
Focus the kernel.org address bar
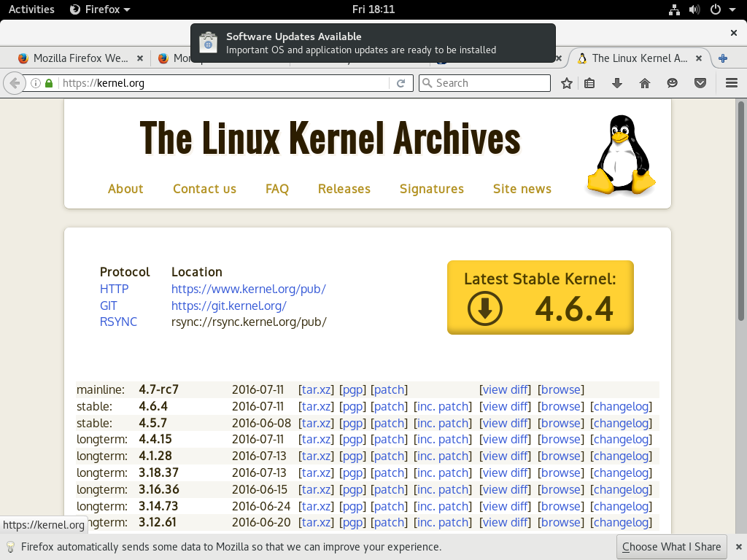pyautogui.click(x=224, y=83)
